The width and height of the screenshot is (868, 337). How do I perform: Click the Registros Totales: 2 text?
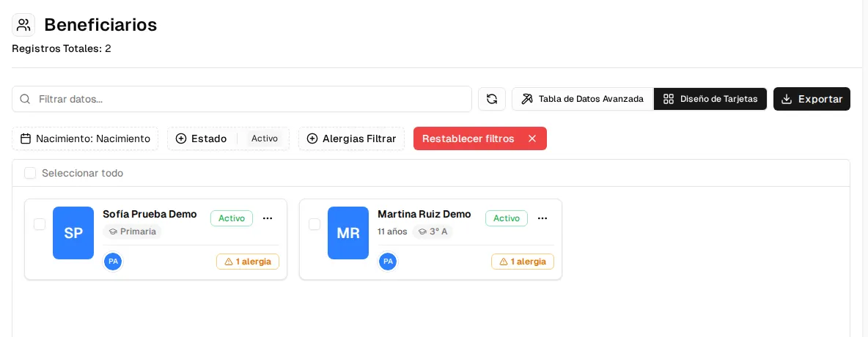[x=62, y=48]
